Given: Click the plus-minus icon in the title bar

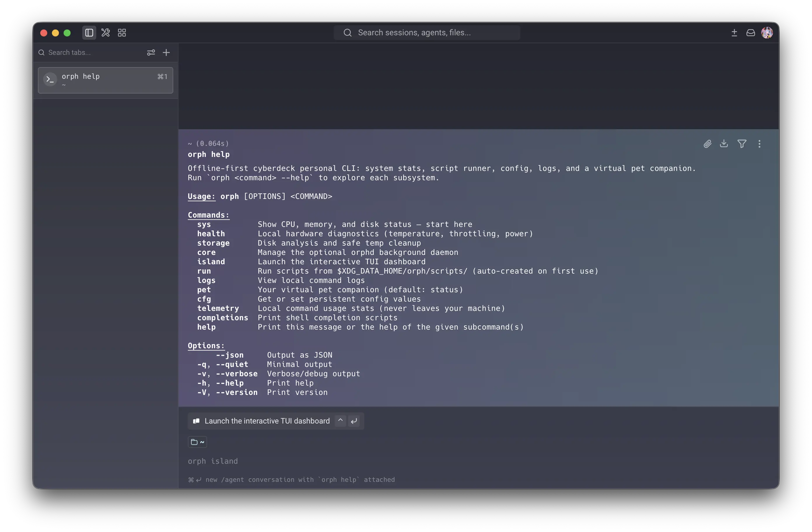Looking at the screenshot, I should [x=734, y=33].
